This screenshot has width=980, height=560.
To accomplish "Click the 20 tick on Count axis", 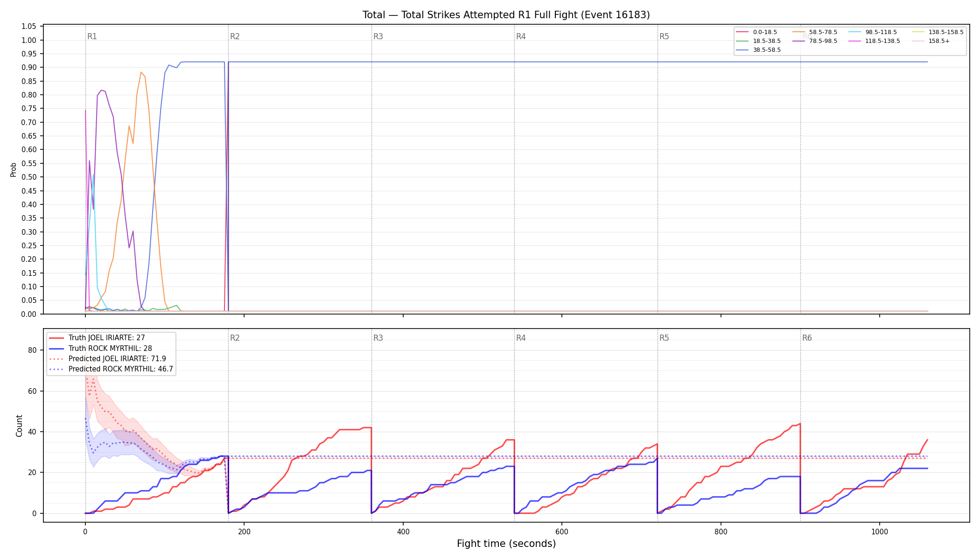I will [32, 472].
